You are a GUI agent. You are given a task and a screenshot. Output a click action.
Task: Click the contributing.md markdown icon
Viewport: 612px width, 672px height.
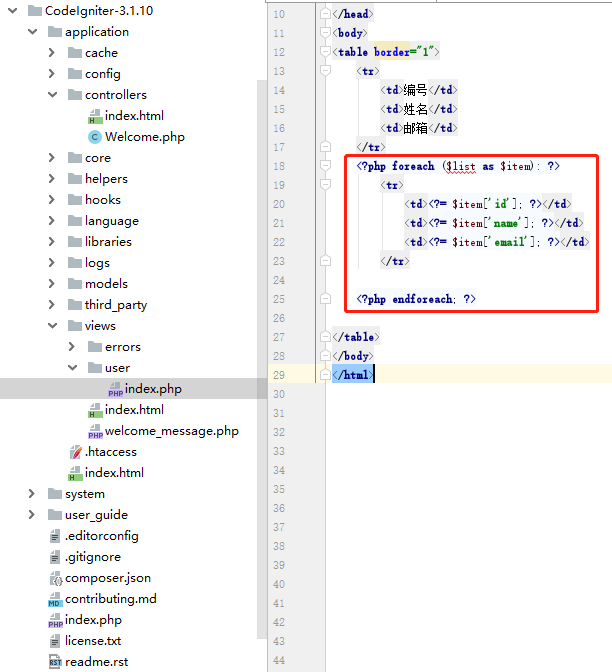click(x=55, y=599)
